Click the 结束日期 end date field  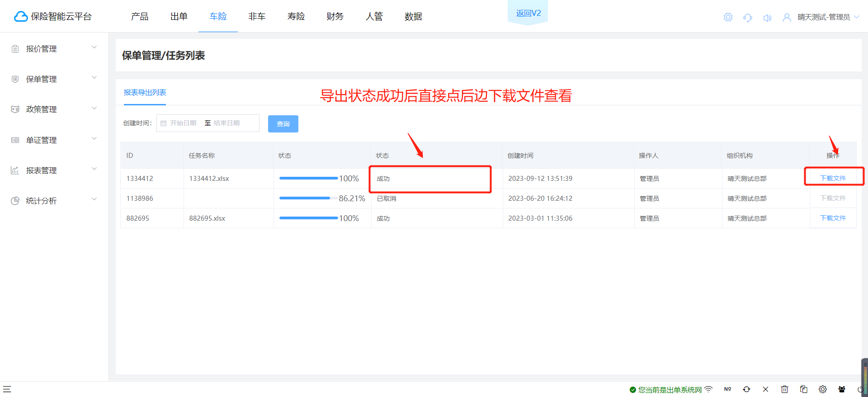[x=226, y=123]
